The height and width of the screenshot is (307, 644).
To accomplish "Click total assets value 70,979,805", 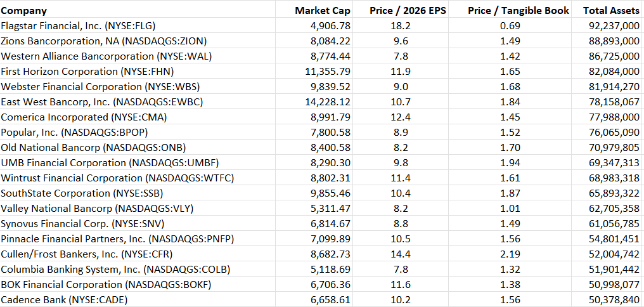I will [614, 148].
